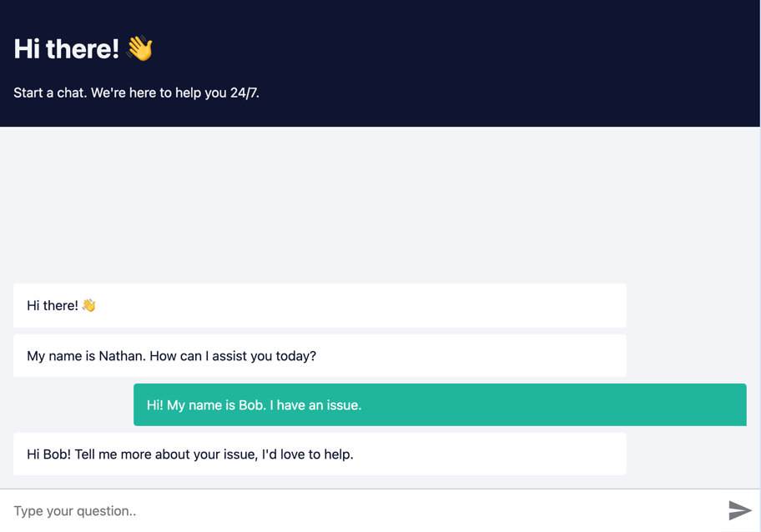761x532 pixels.
Task: Click the "24/7" text in the header
Action: [244, 93]
